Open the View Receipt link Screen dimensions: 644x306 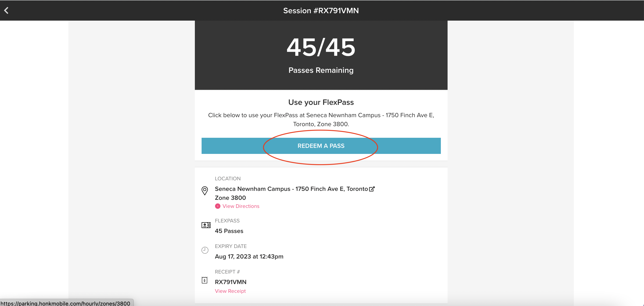[230, 291]
